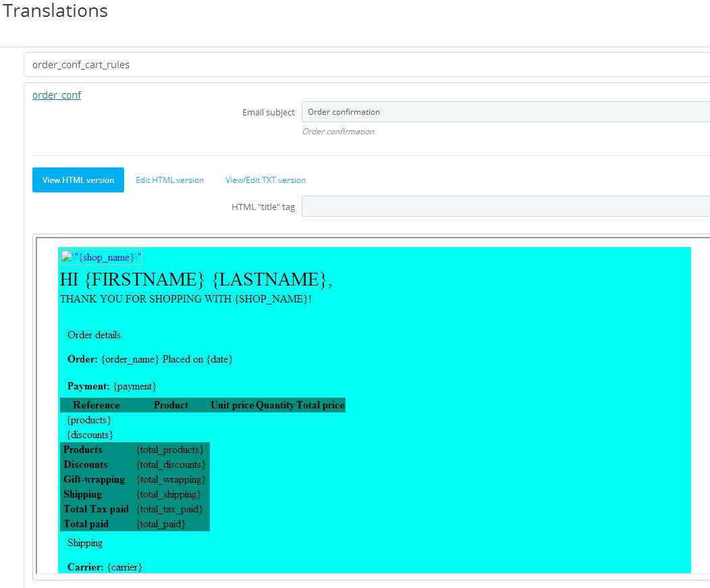Click the Product column header
Image resolution: width=710 pixels, height=588 pixels.
coord(171,405)
